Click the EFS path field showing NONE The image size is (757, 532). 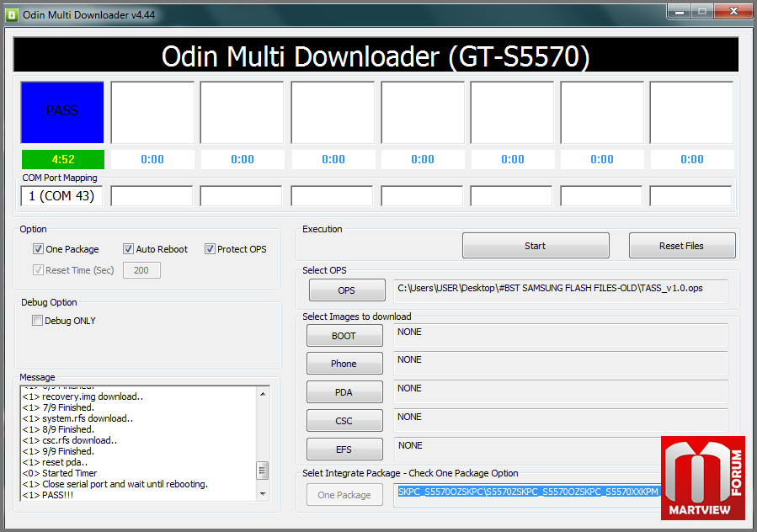pyautogui.click(x=527, y=449)
